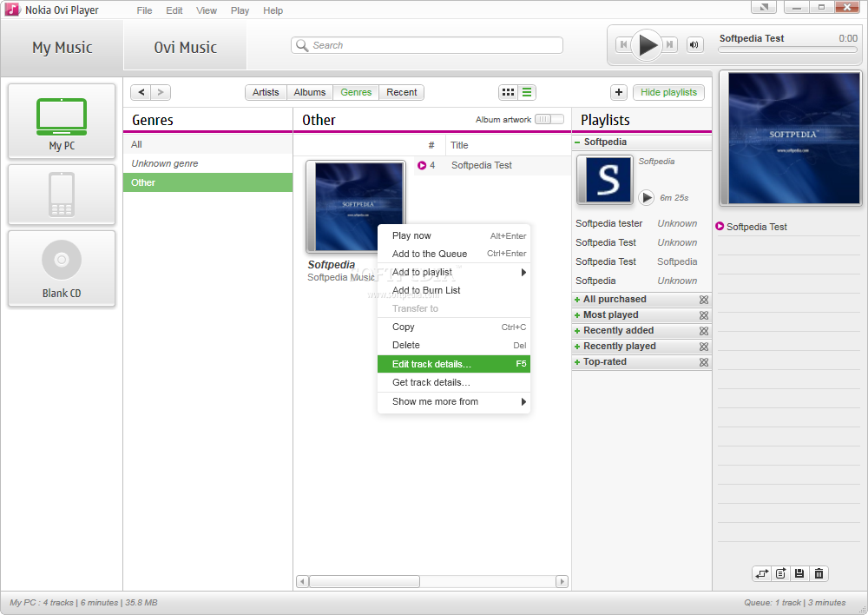The height and width of the screenshot is (615, 868).
Task: Choose Edit track details from context menu
Action: pyautogui.click(x=454, y=364)
